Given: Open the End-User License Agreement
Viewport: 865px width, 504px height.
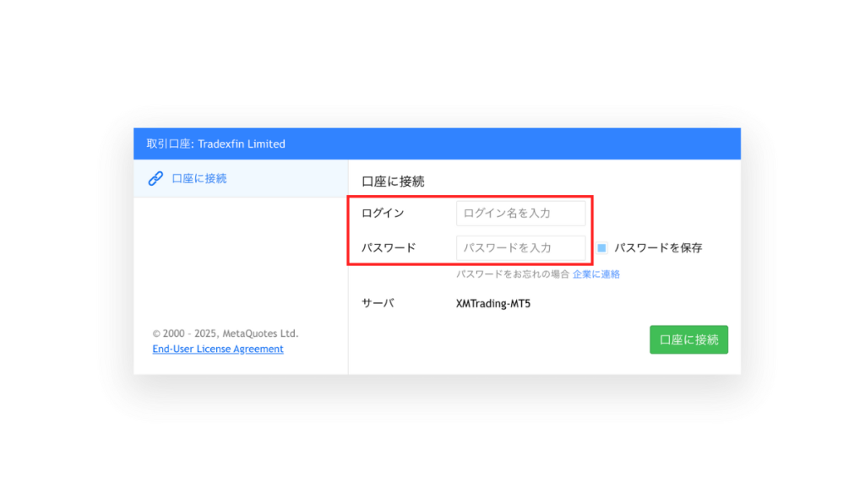Looking at the screenshot, I should click(218, 349).
